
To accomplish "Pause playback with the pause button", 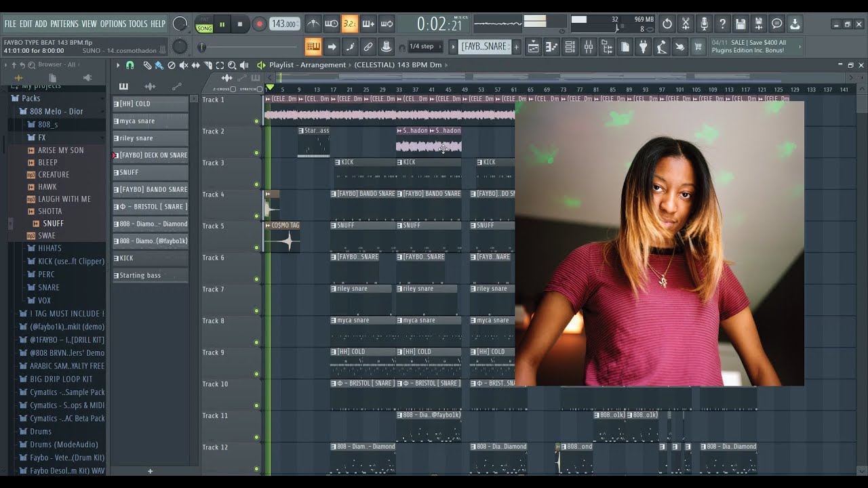I will pos(222,24).
